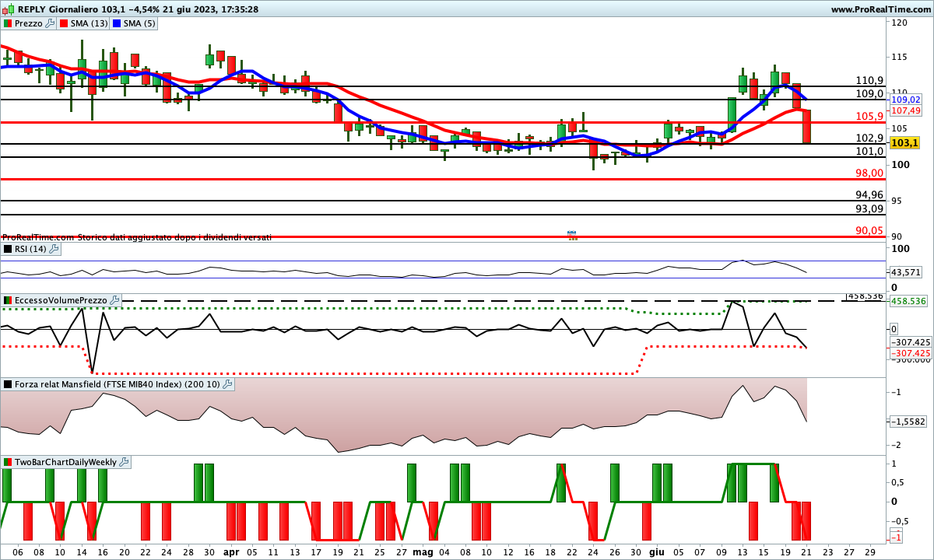The height and width of the screenshot is (560, 934).
Task: Click the red 105,9 level label
Action: coord(869,116)
